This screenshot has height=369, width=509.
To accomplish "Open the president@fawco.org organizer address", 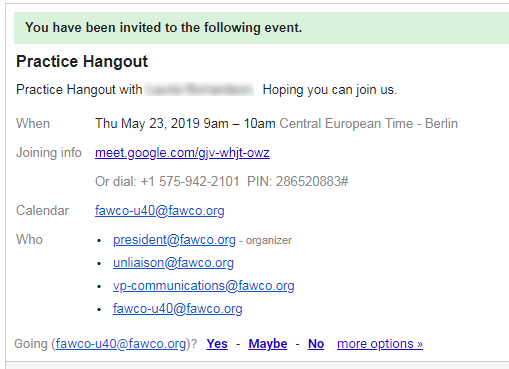I will [x=174, y=240].
